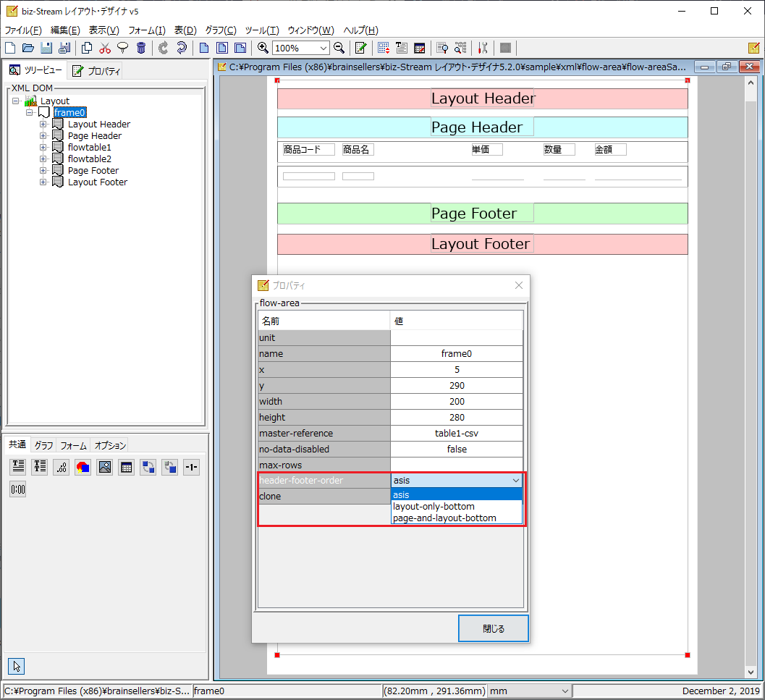This screenshot has width=765, height=700.
Task: Open the zoom percentage 100% dropdown
Action: pos(323,48)
